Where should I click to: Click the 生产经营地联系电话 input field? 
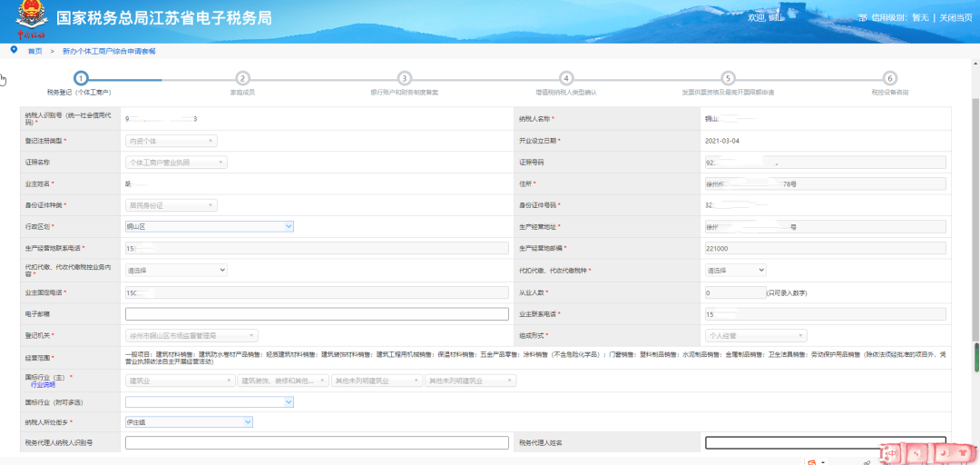tap(317, 249)
